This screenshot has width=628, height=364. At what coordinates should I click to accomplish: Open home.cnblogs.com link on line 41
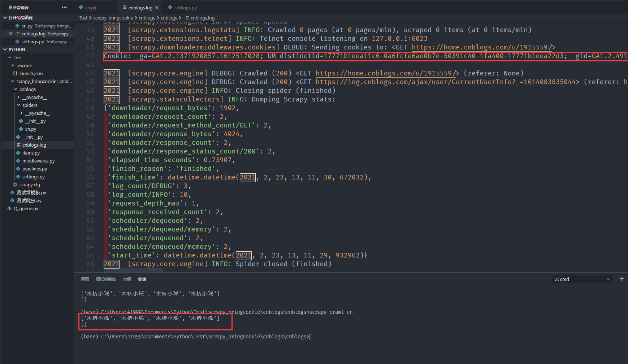[x=481, y=47]
